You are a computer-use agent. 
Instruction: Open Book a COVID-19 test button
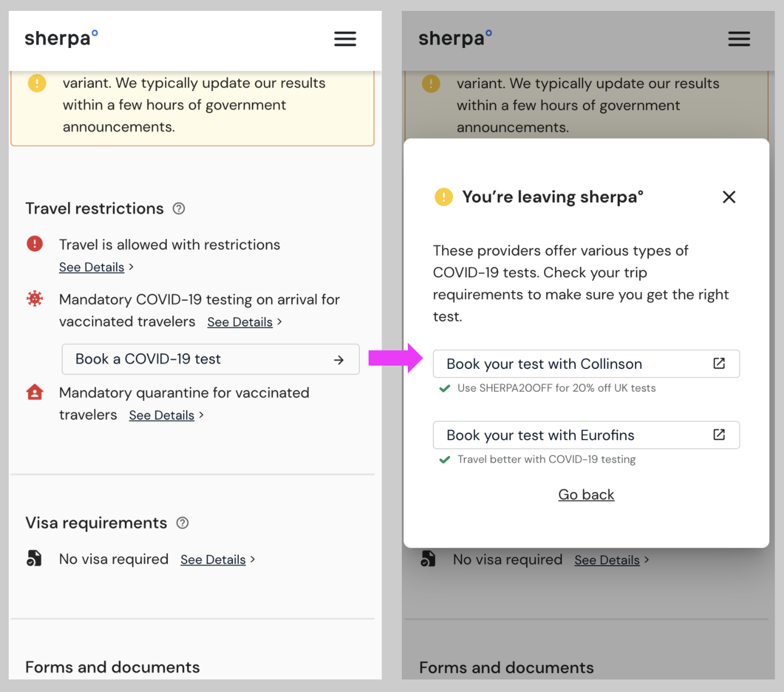[210, 359]
